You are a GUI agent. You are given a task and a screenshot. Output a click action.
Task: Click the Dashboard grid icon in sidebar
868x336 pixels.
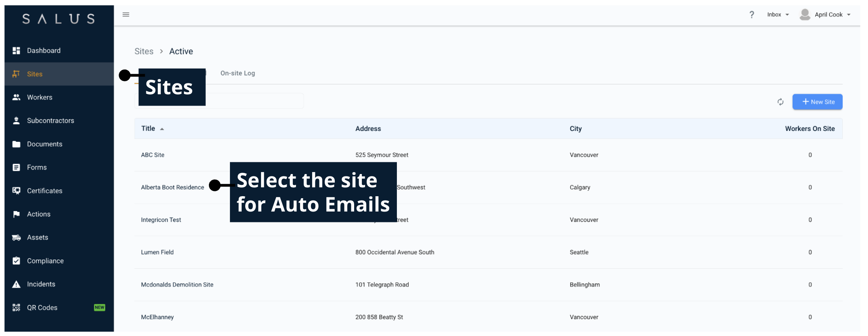click(x=16, y=51)
